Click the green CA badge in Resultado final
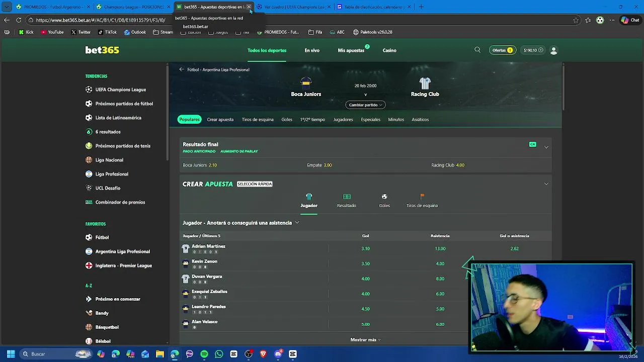 coord(532,144)
